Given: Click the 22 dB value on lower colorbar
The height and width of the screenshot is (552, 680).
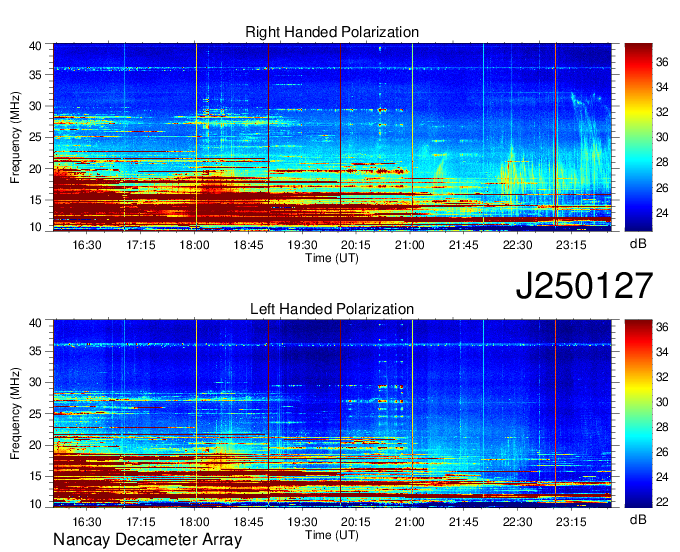Looking at the screenshot, I should coord(662,502).
